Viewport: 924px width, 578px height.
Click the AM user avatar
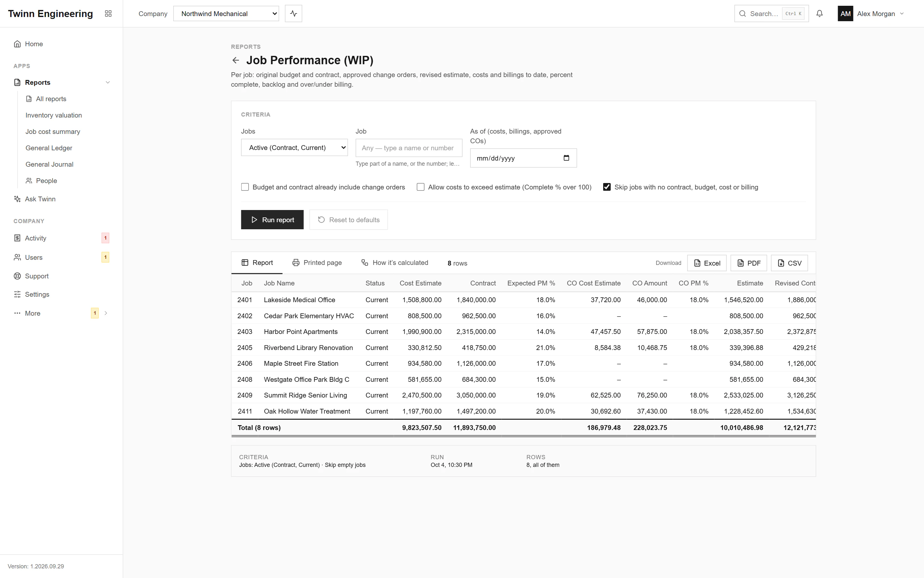pyautogui.click(x=845, y=14)
